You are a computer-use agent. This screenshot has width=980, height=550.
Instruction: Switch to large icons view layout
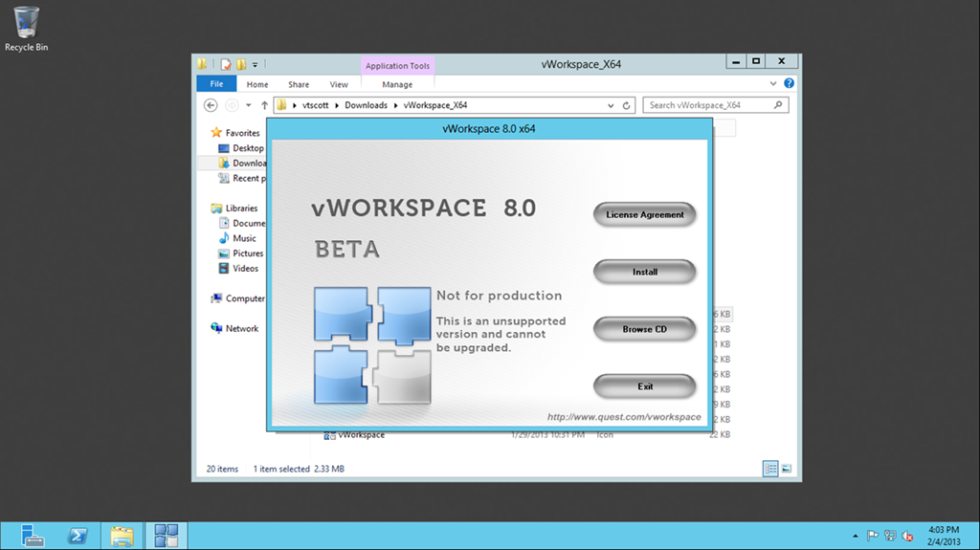pos(787,468)
